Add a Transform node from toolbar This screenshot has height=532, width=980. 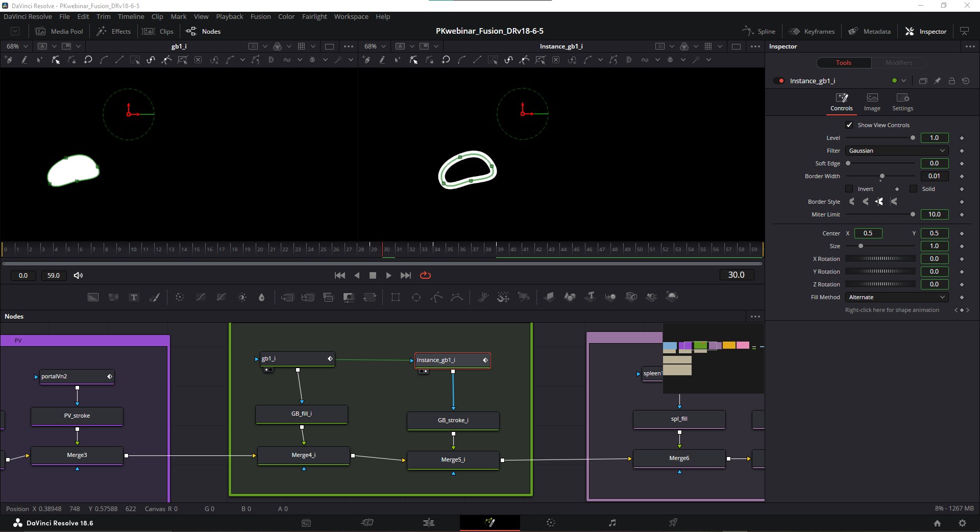tap(370, 297)
